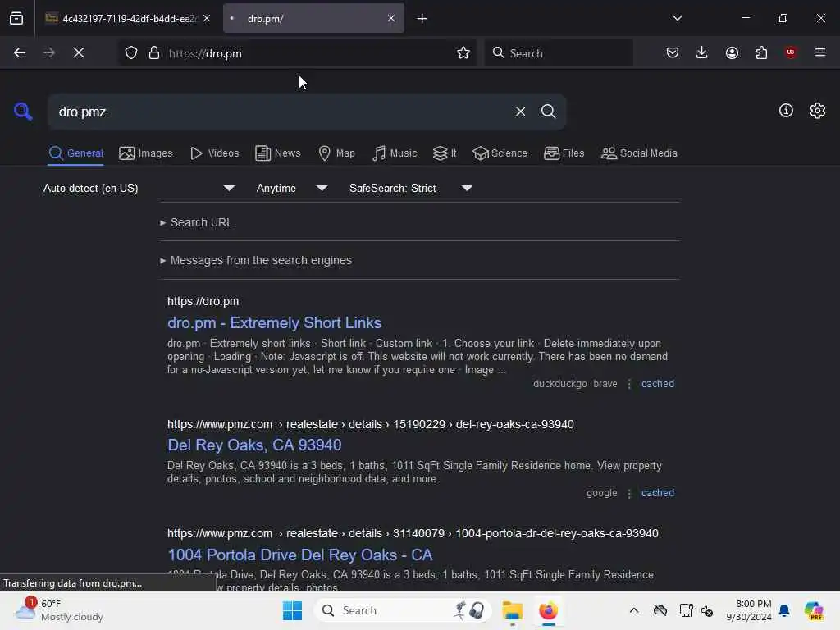Close the dro.pm/ tab
This screenshot has height=630, width=840.
click(x=391, y=19)
